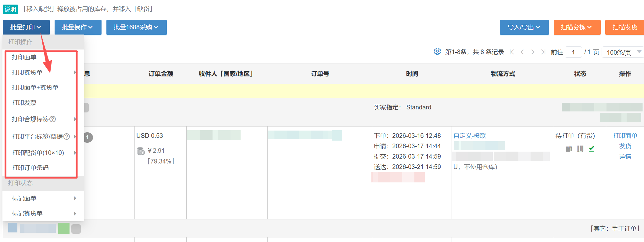644x242 pixels.
Task: Go to the previous page of records
Action: click(x=522, y=52)
